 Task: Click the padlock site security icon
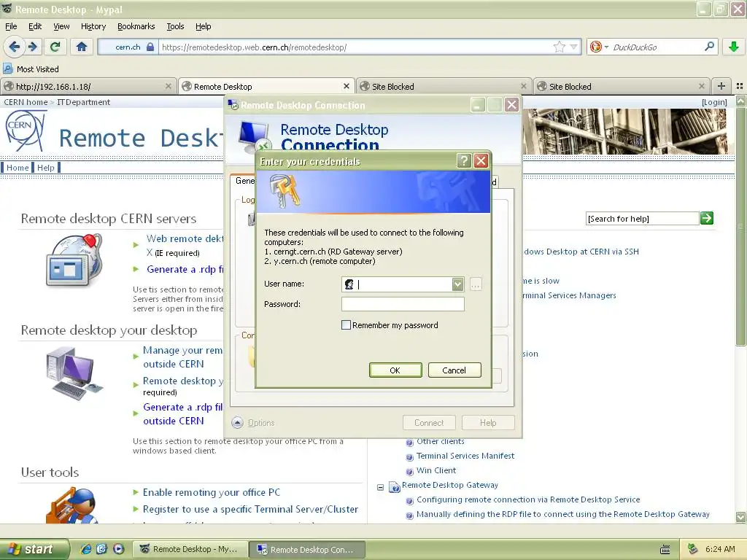click(150, 47)
